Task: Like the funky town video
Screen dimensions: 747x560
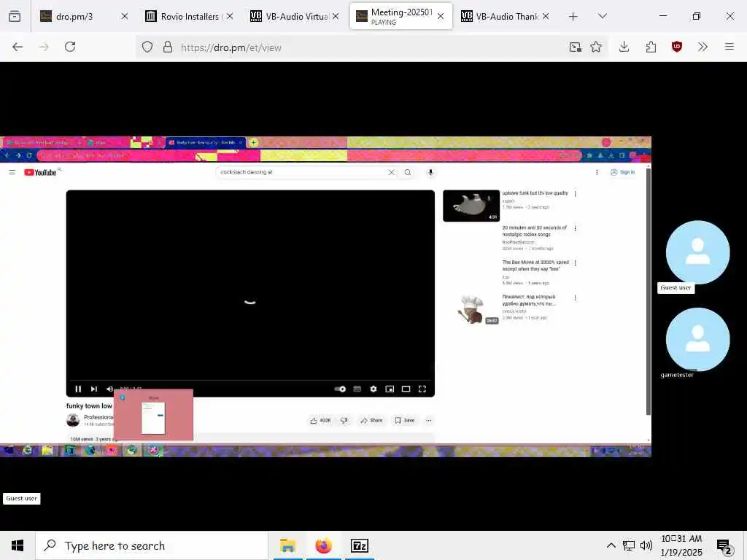Action: pyautogui.click(x=321, y=421)
